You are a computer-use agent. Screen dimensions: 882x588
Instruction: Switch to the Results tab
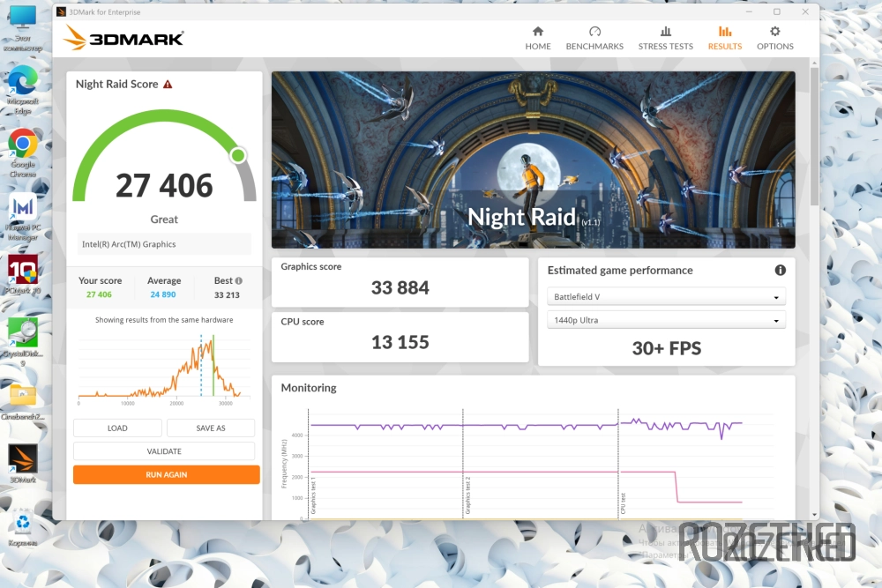[x=724, y=38]
